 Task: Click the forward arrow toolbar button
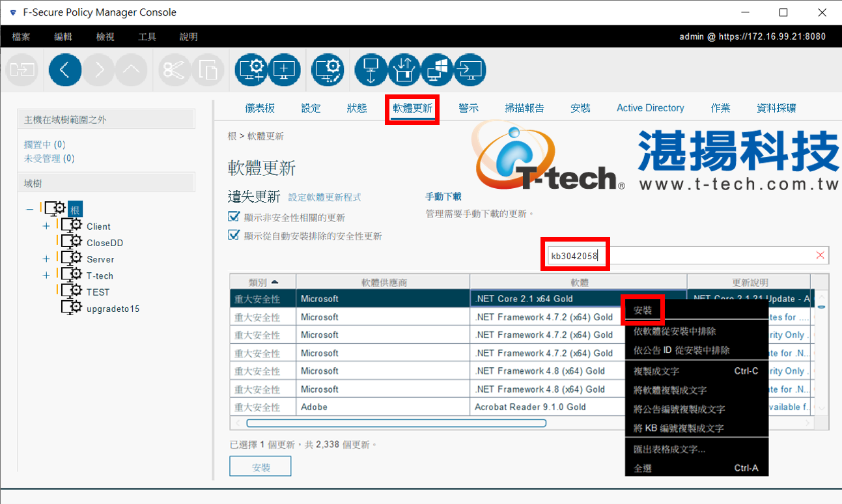pos(99,70)
